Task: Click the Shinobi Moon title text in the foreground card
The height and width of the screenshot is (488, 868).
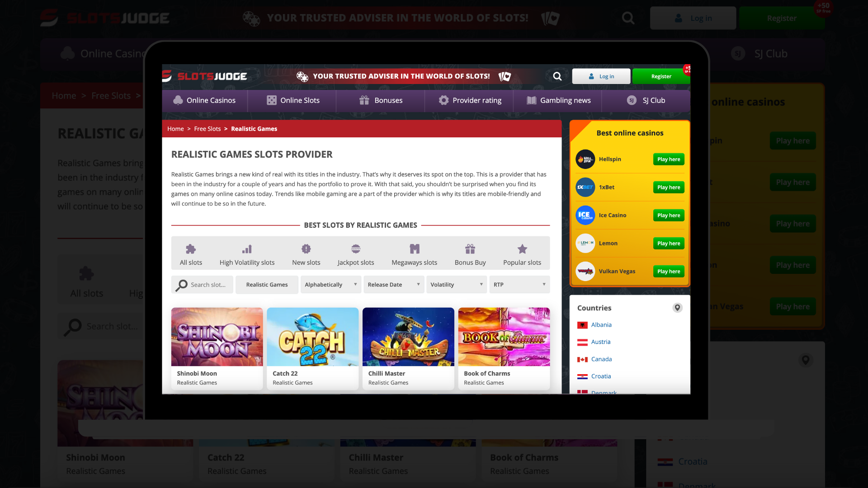Action: pyautogui.click(x=197, y=374)
